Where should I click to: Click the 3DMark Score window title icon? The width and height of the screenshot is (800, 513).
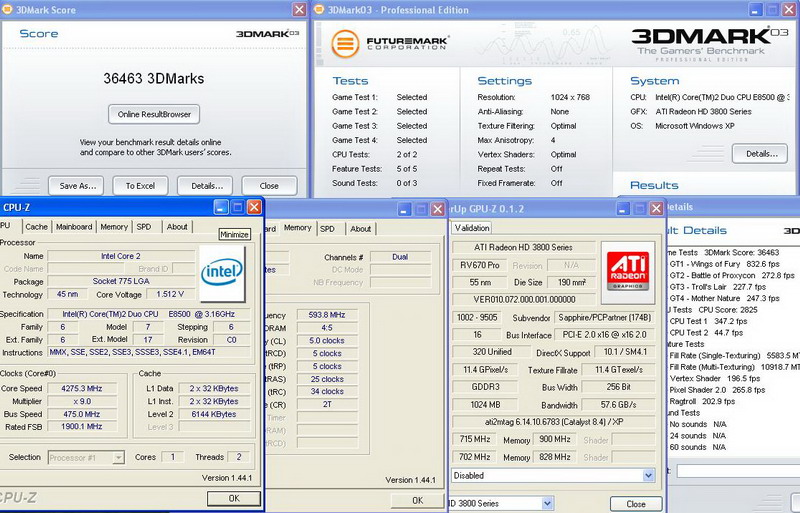click(x=7, y=10)
